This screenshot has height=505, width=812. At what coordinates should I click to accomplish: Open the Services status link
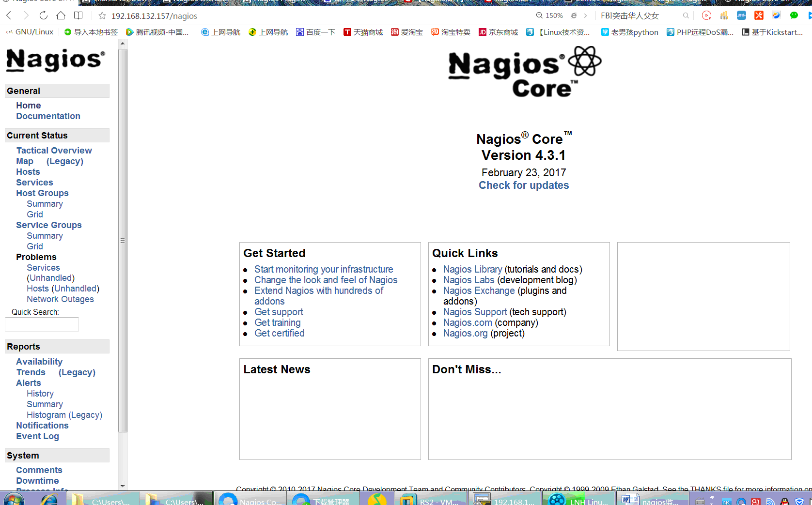[x=34, y=183]
